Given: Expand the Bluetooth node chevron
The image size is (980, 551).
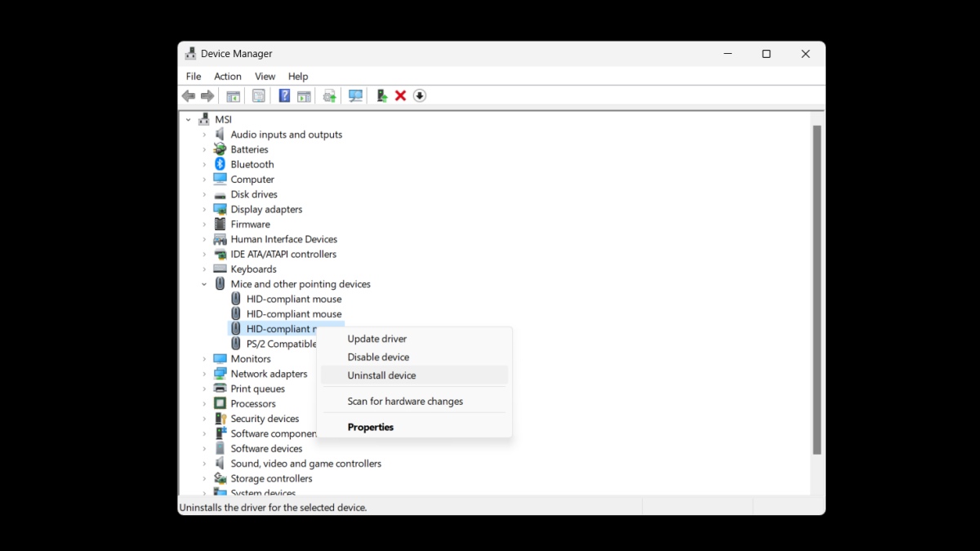Looking at the screenshot, I should coord(204,164).
